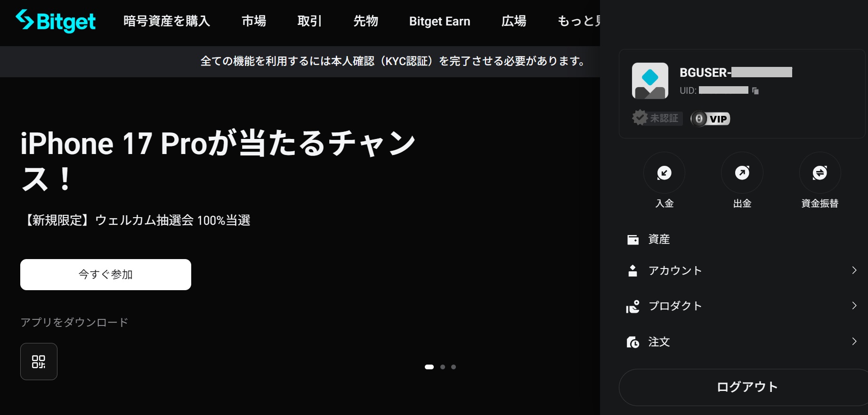The image size is (868, 415).
Task: Open the 市場 (Markets) menu
Action: [x=254, y=21]
